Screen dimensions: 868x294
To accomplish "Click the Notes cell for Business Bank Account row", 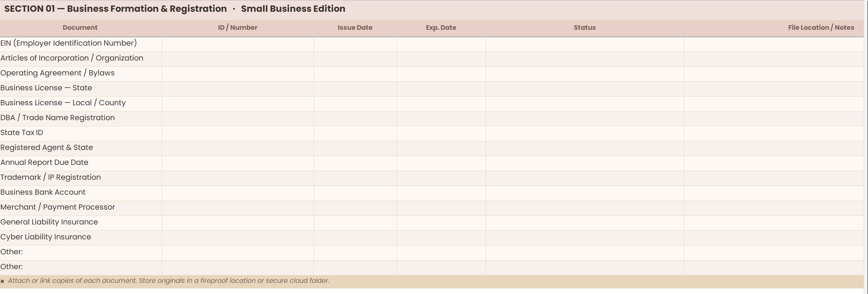I will (774, 194).
